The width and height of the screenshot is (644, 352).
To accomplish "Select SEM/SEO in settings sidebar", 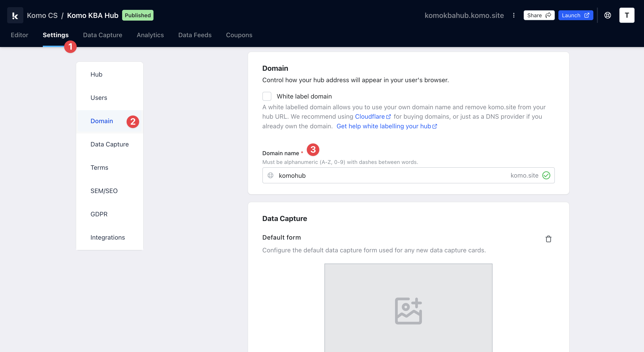I will click(x=104, y=191).
